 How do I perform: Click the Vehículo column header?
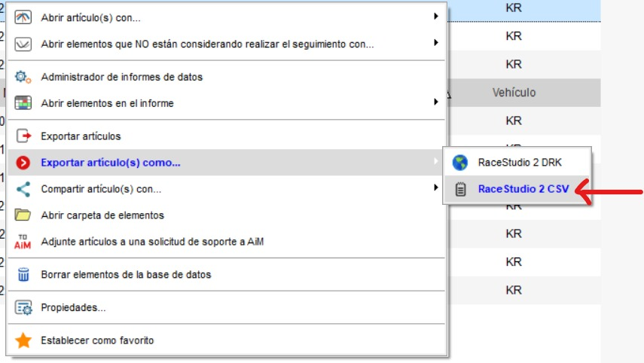[514, 93]
